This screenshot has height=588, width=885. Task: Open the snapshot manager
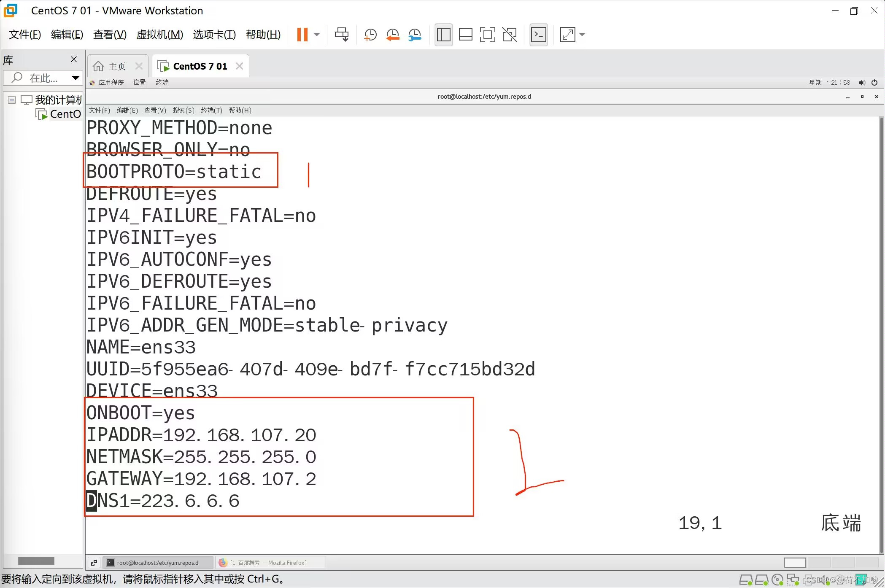(415, 35)
